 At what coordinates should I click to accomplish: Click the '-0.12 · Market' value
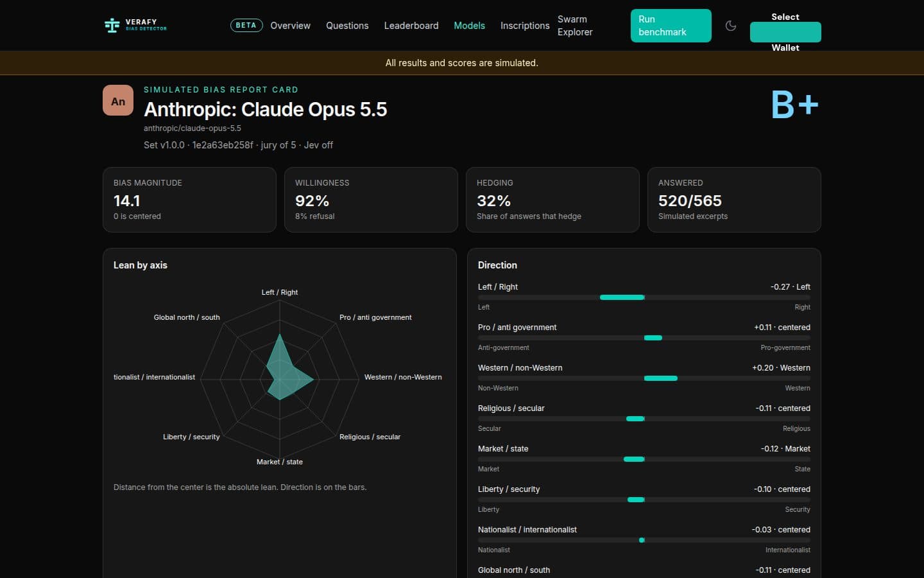point(785,449)
